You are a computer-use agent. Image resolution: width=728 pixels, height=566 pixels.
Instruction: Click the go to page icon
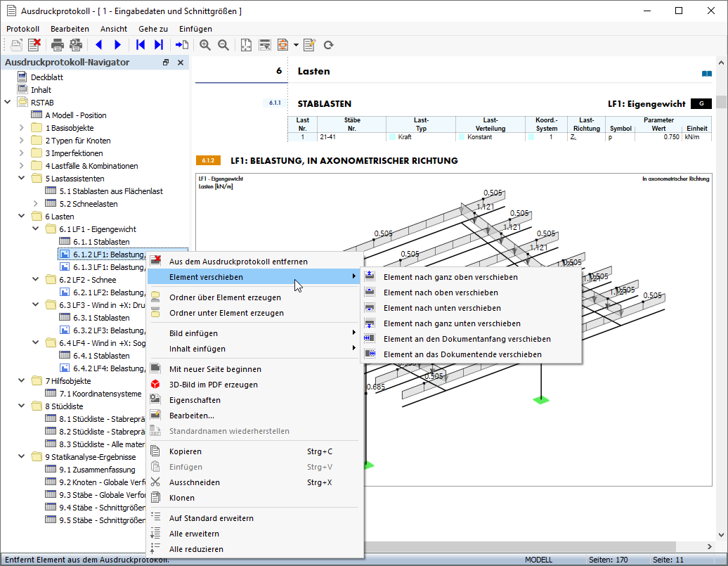pyautogui.click(x=182, y=45)
